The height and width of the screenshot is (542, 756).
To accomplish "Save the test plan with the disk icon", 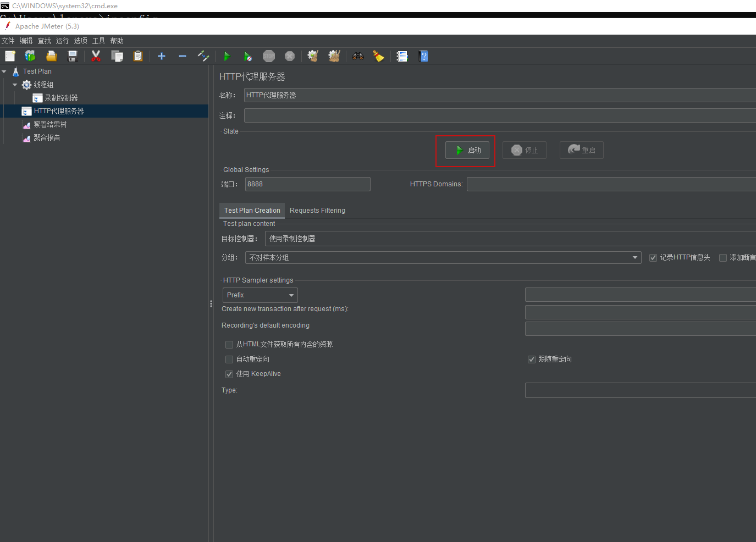I will click(x=72, y=56).
